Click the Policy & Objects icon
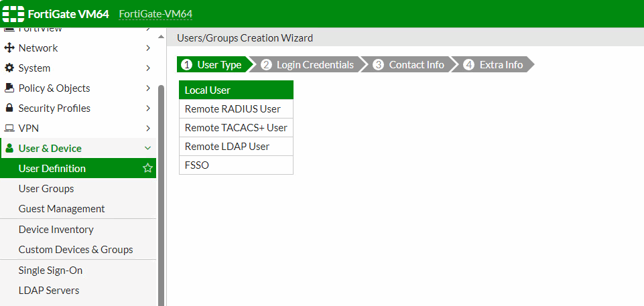 click(9, 88)
